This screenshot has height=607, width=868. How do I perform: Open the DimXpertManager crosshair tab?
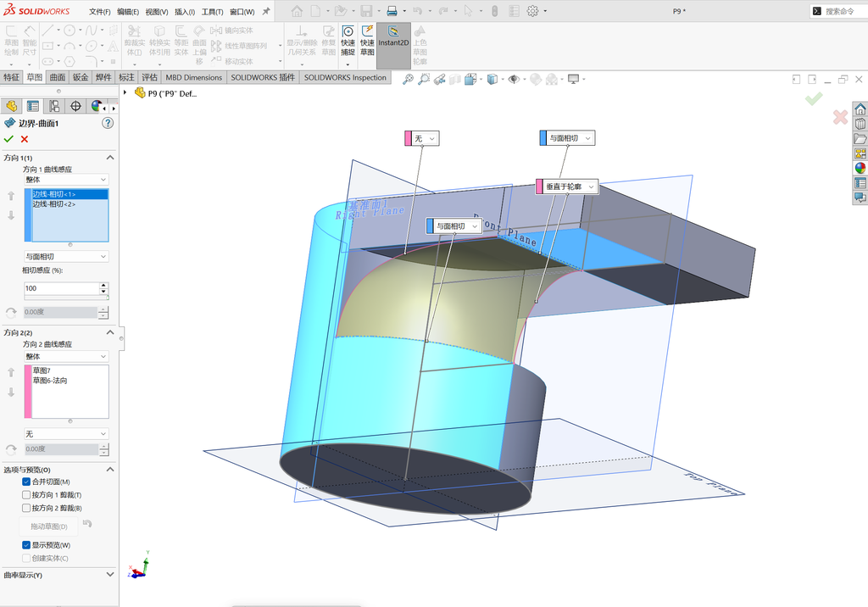click(x=75, y=106)
